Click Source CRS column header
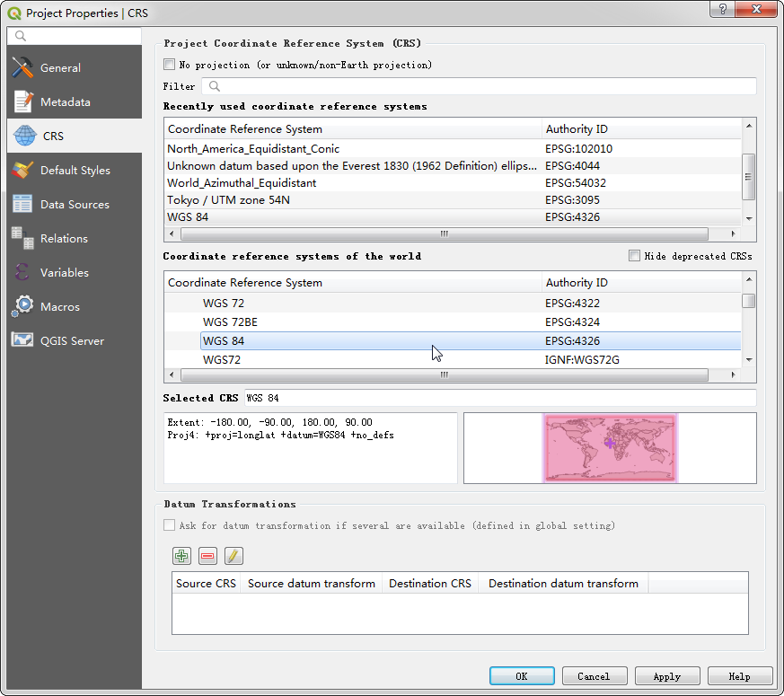This screenshot has height=696, width=784. (x=206, y=583)
